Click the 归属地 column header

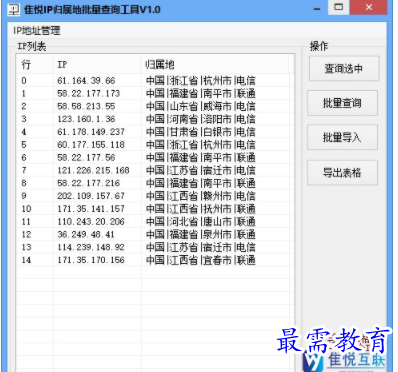pos(215,64)
